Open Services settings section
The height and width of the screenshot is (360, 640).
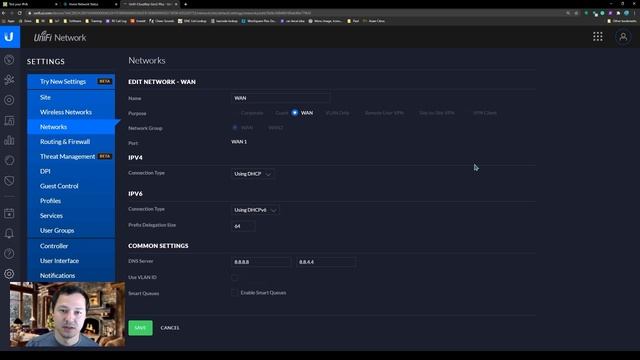click(71, 216)
